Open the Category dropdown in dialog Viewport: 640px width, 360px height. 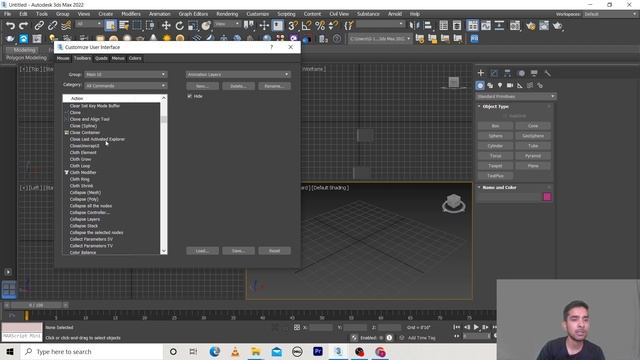126,86
